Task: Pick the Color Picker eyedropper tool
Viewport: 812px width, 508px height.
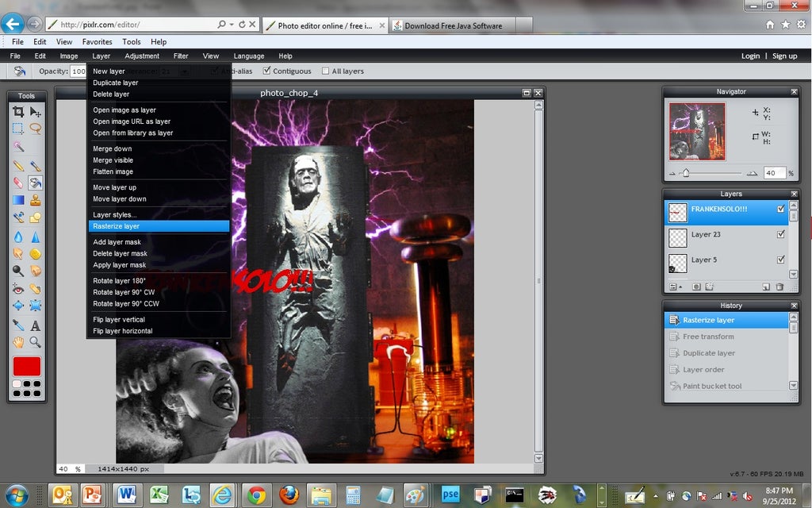Action: coord(18,325)
